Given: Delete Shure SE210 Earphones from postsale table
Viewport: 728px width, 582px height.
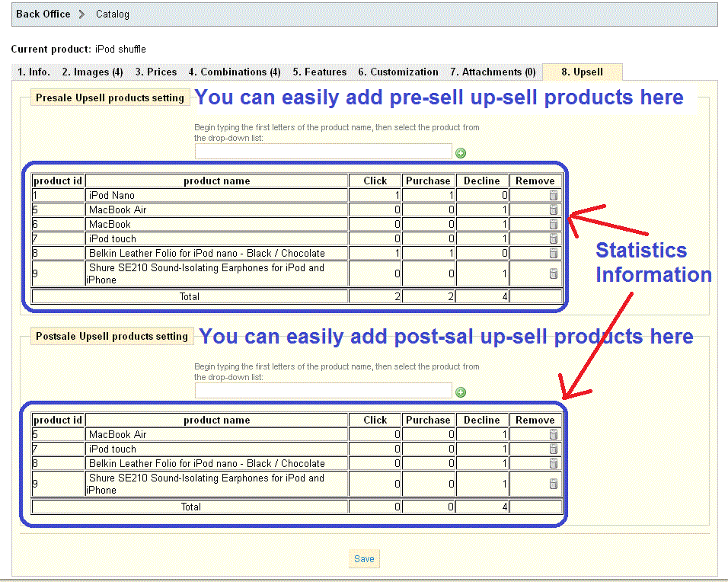Looking at the screenshot, I should [554, 484].
